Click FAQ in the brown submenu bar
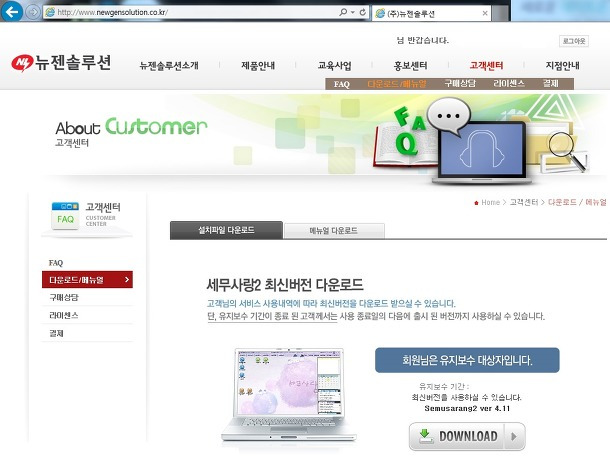 click(342, 84)
